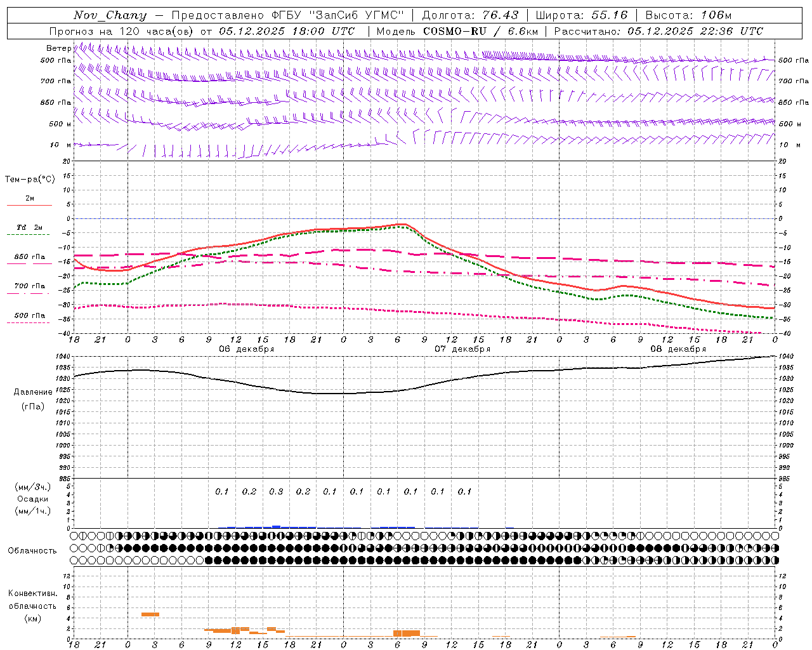Click the "Ветер" wind panel label
This screenshot has height=650, width=812.
click(x=58, y=48)
